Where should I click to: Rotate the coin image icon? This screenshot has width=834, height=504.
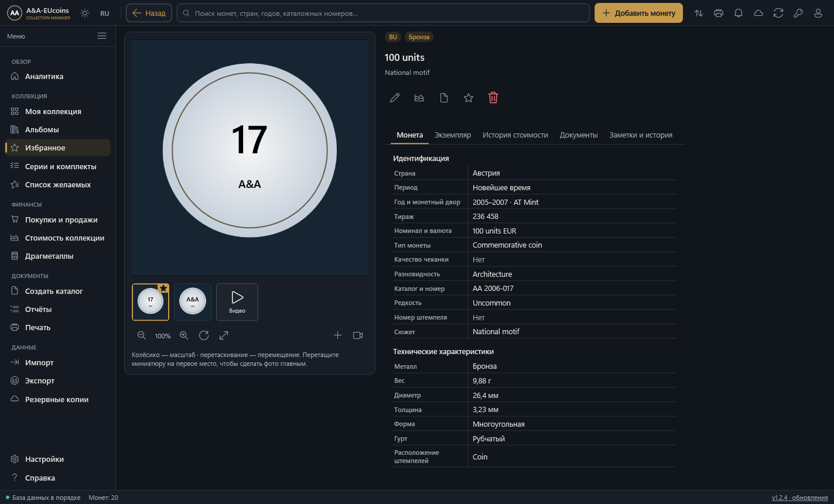[x=204, y=335]
